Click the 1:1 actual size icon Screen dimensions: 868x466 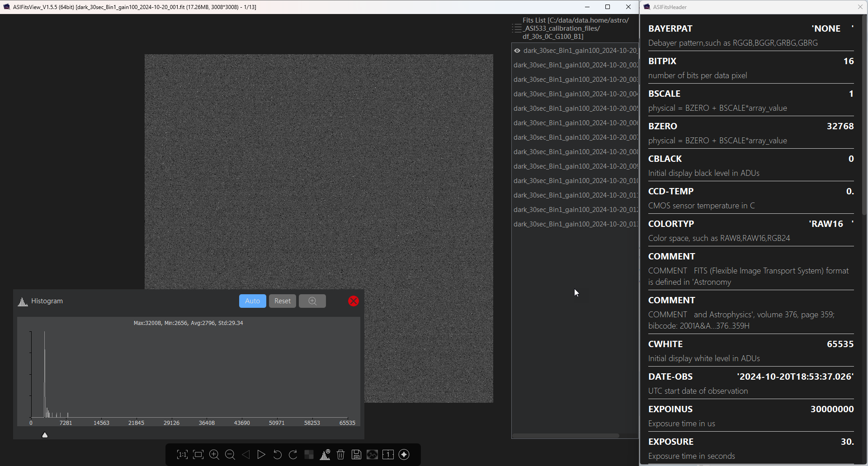tap(182, 455)
